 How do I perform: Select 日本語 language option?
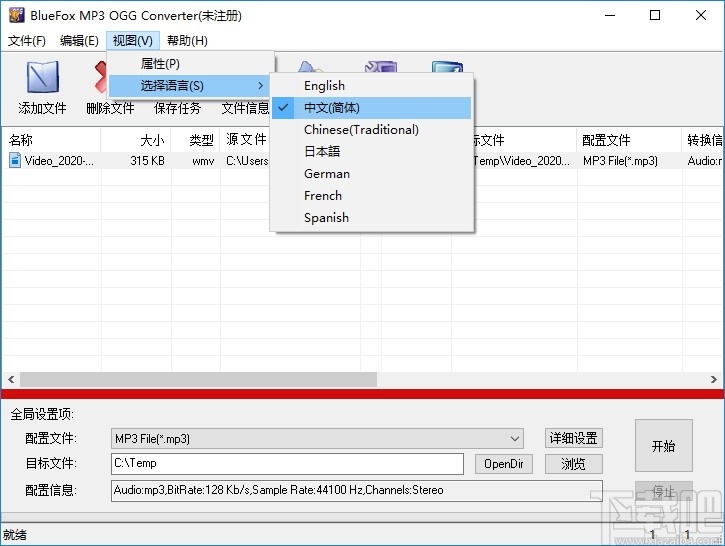371,151
